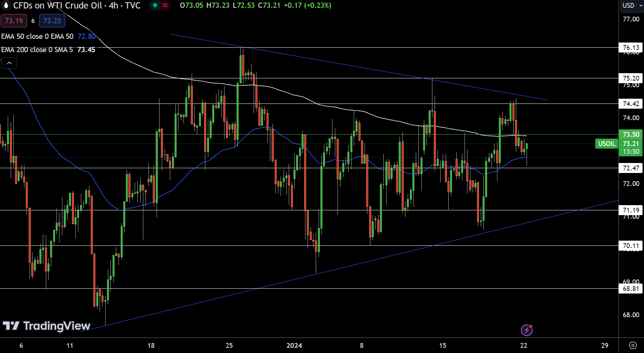This screenshot has height=353, width=644.
Task: Open chart settings gear icon
Action: 633,346
